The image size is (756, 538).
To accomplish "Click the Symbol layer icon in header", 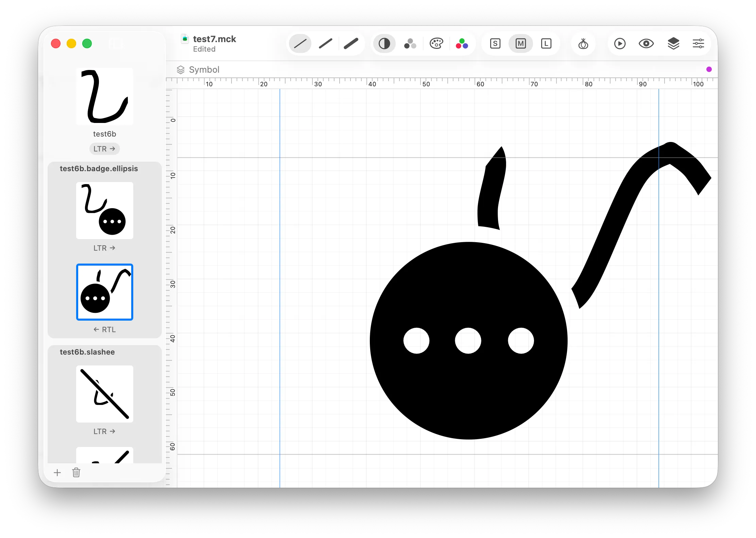I will point(181,70).
